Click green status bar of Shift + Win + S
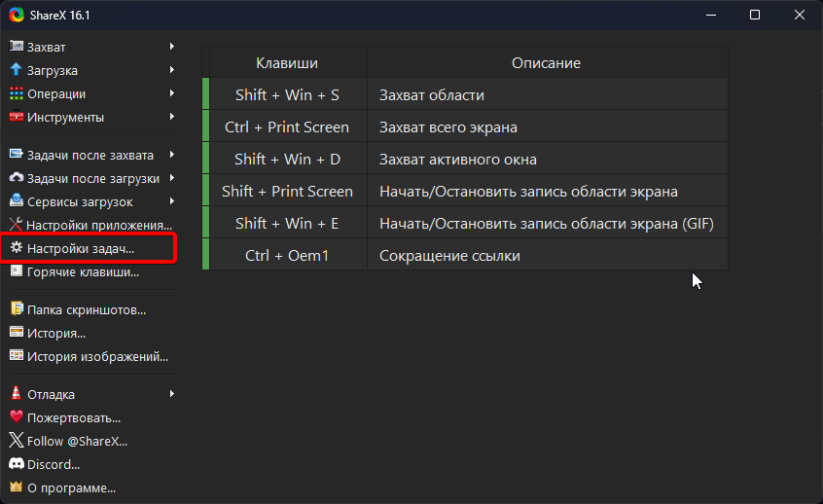The width and height of the screenshot is (823, 504). 206,93
